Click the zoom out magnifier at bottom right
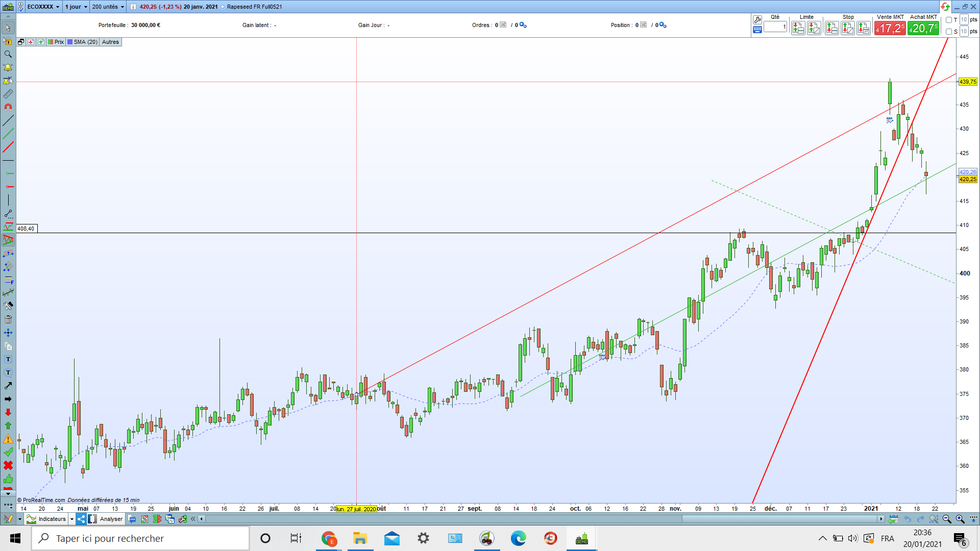 tap(947, 519)
